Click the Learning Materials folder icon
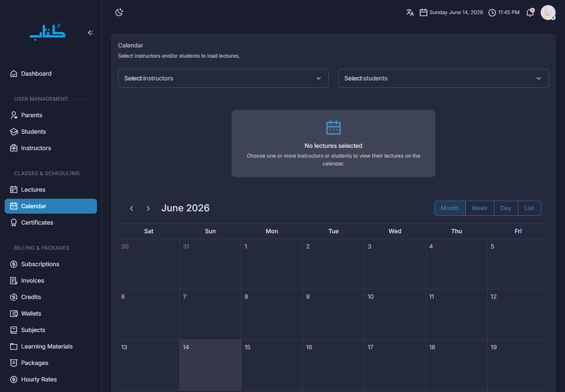The image size is (565, 392). [x=14, y=347]
